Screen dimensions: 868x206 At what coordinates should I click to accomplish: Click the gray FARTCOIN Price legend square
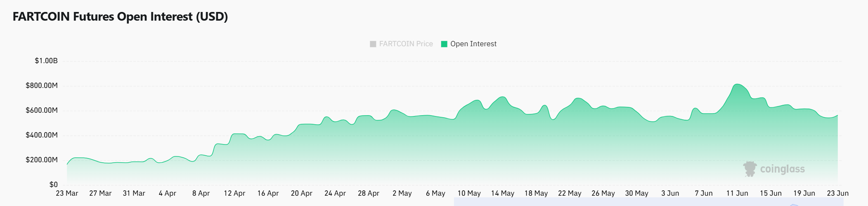[x=373, y=44]
